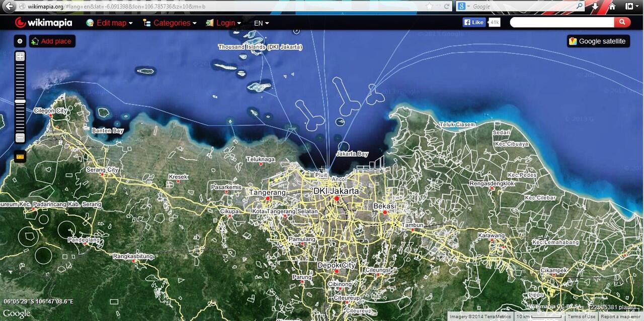Open the Terms of Use link
Viewport: 644px width, 321px height.
click(x=582, y=316)
